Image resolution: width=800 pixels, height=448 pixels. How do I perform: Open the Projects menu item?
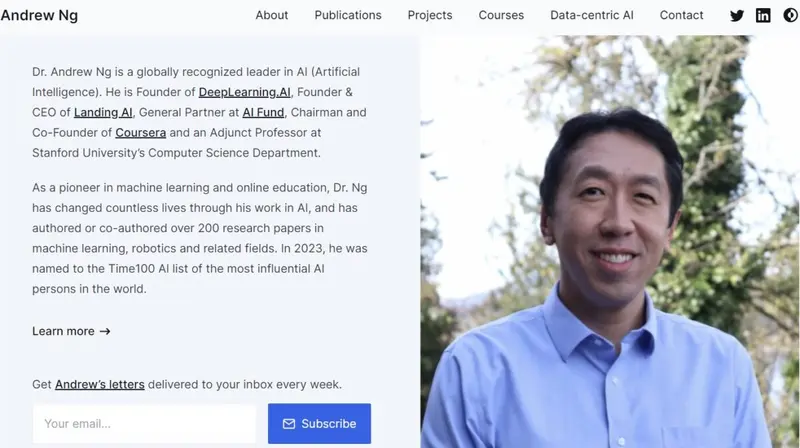(430, 15)
